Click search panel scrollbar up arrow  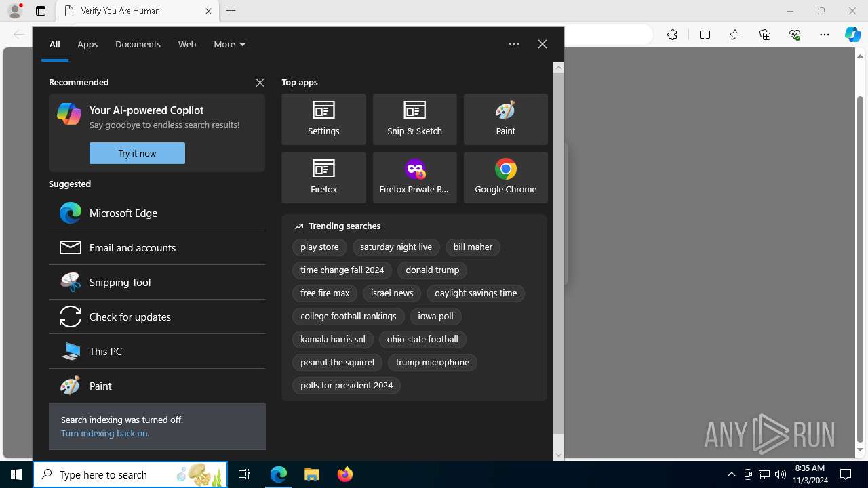click(559, 68)
